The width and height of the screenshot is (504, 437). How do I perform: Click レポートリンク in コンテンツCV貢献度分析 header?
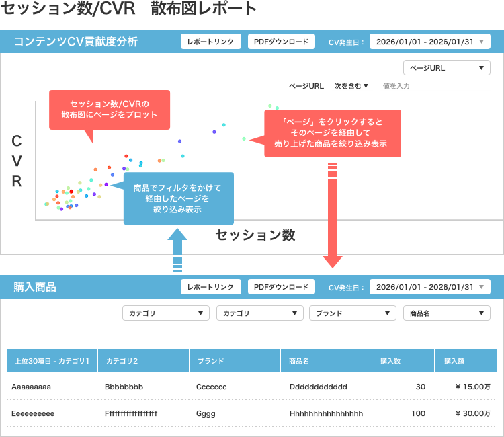(x=211, y=42)
